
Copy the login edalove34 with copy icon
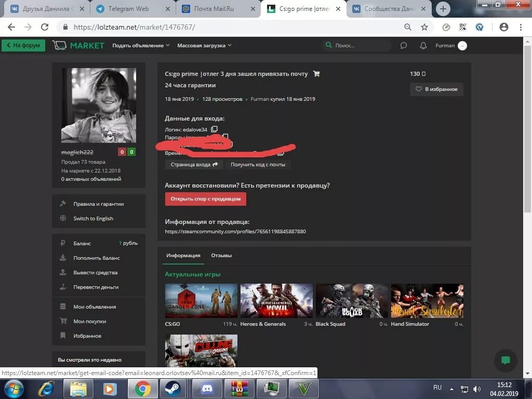point(214,129)
